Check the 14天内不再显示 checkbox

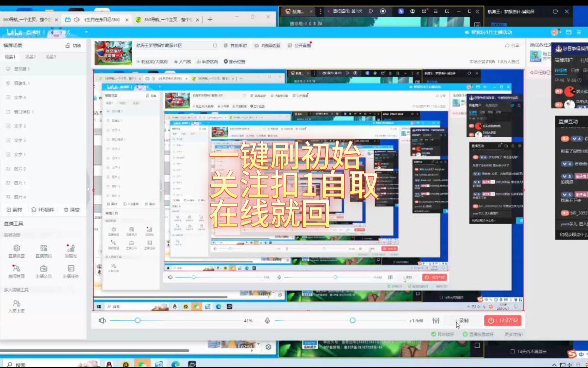tap(512, 351)
